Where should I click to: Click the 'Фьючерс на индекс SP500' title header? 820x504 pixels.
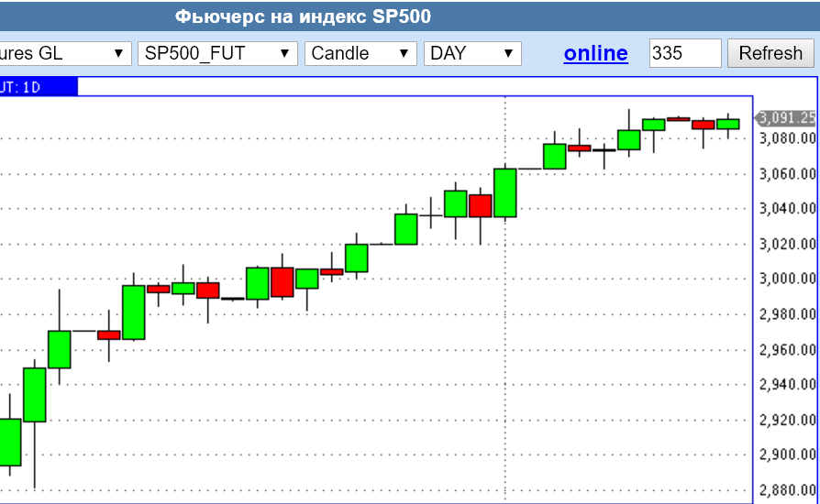[x=303, y=16]
